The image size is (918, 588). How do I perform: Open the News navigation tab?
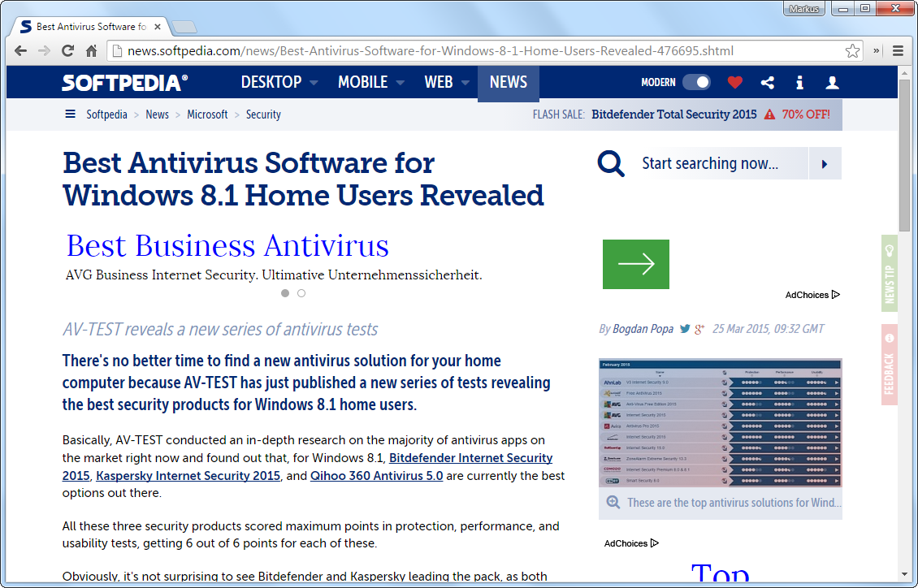click(x=508, y=83)
